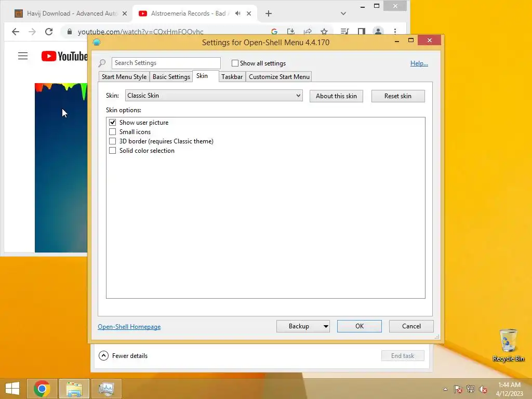Screen dimensions: 532x399
Task: Bookmark this page with star icon
Action: (324, 32)
